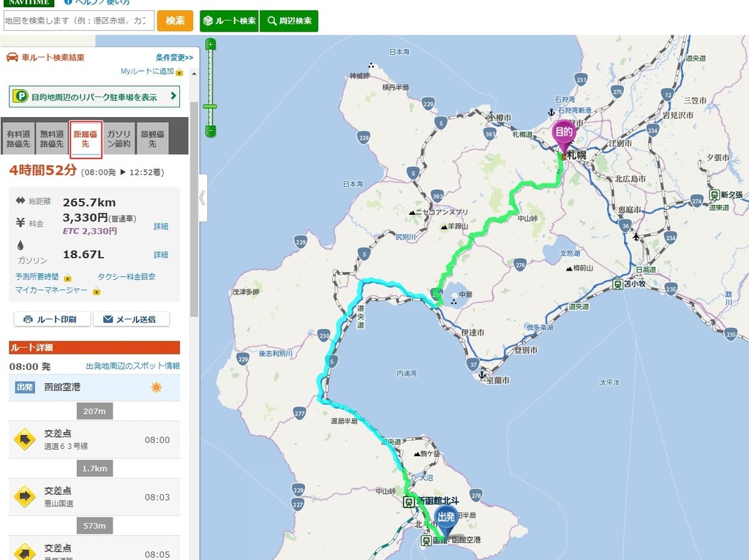Image resolution: width=749 pixels, height=560 pixels.
Task: Click the route 37 shield near 室蘭
Action: pos(473,364)
